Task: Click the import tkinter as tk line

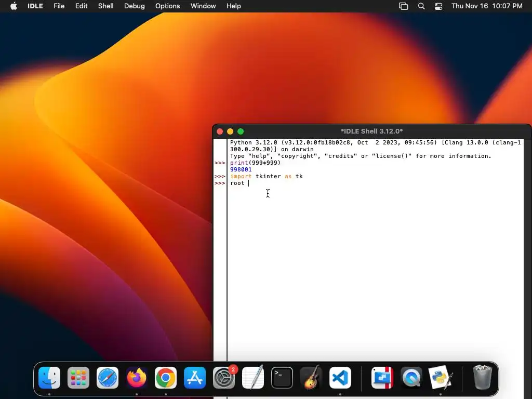Action: coord(267,177)
